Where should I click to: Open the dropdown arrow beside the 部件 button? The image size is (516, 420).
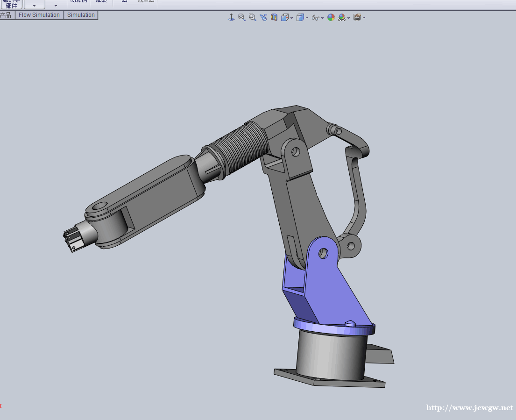click(x=34, y=6)
